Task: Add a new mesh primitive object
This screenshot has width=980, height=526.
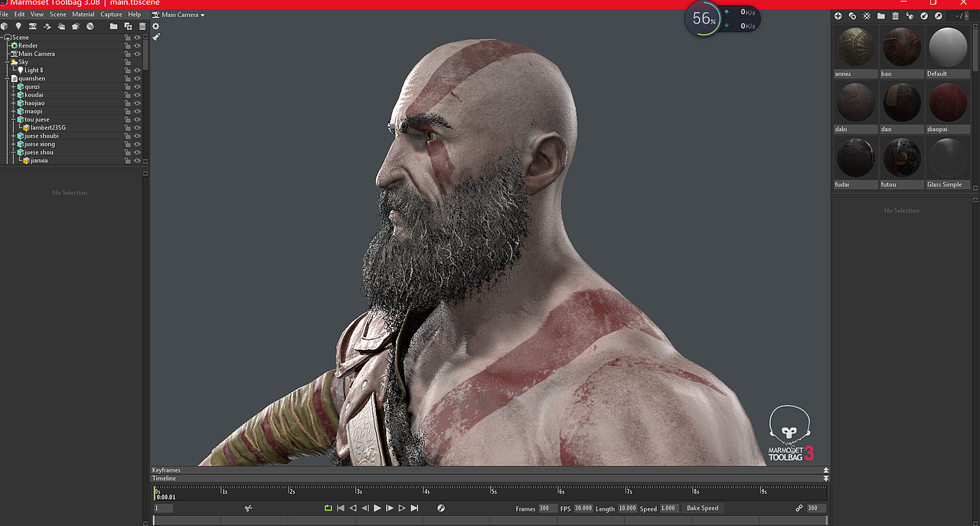Action: pyautogui.click(x=5, y=26)
